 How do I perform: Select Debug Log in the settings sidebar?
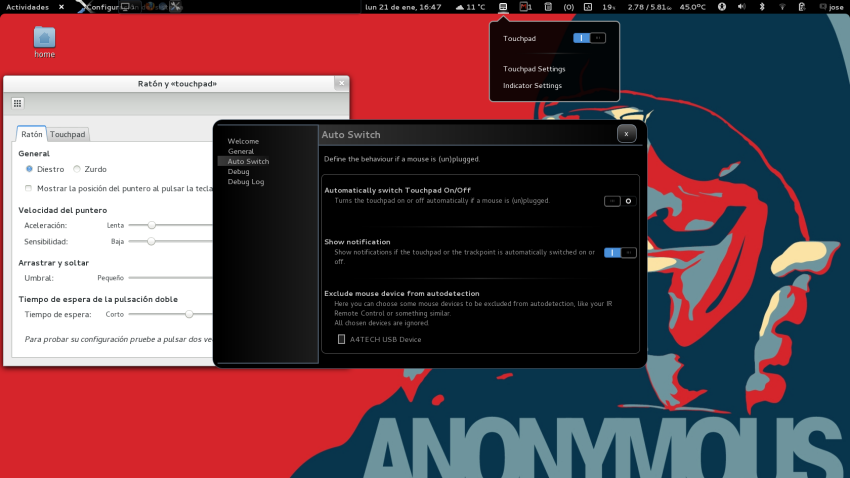click(246, 182)
